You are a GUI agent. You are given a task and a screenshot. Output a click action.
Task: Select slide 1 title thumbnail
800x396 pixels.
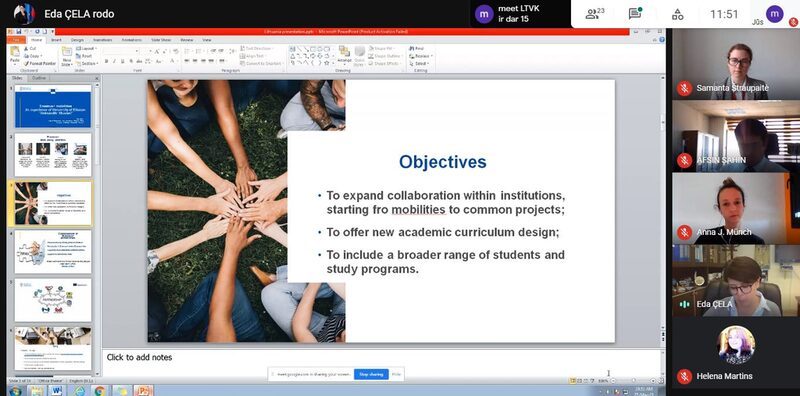pyautogui.click(x=53, y=106)
